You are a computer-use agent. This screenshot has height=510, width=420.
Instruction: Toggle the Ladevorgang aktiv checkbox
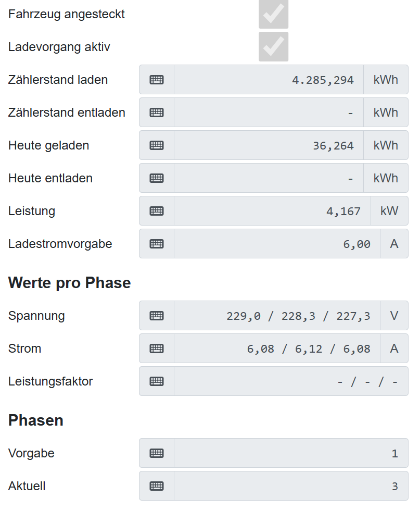273,47
